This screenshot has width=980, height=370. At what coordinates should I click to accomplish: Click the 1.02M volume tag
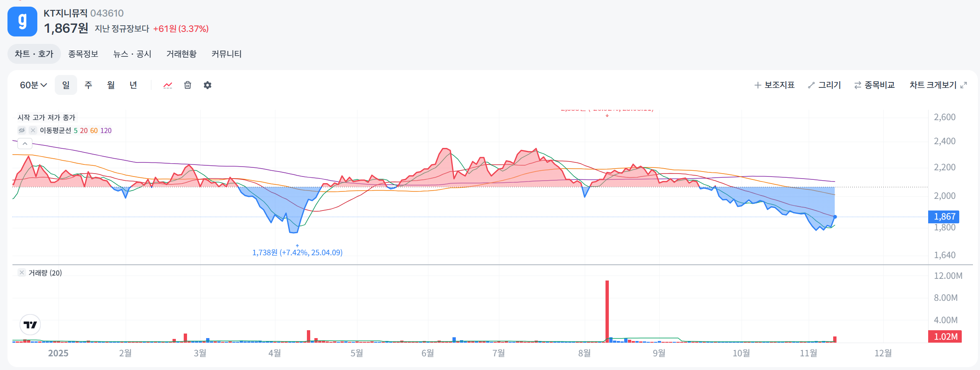[945, 336]
